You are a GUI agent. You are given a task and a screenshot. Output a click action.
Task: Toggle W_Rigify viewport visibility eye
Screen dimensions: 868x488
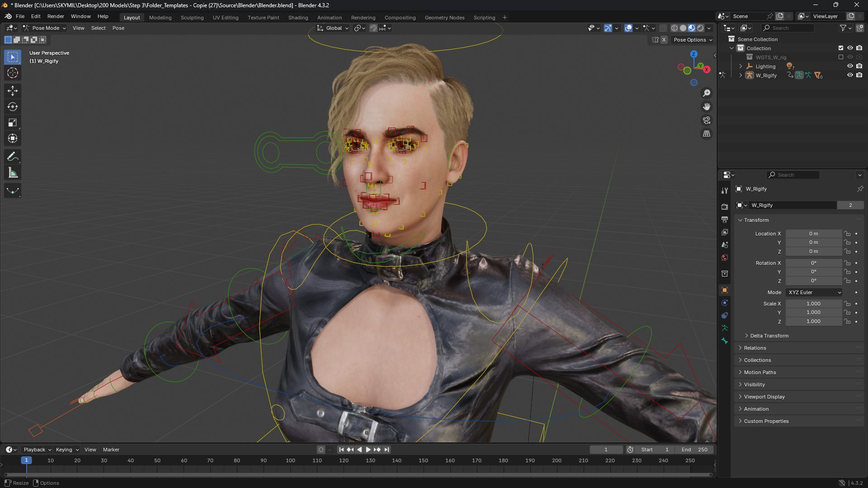(x=850, y=75)
